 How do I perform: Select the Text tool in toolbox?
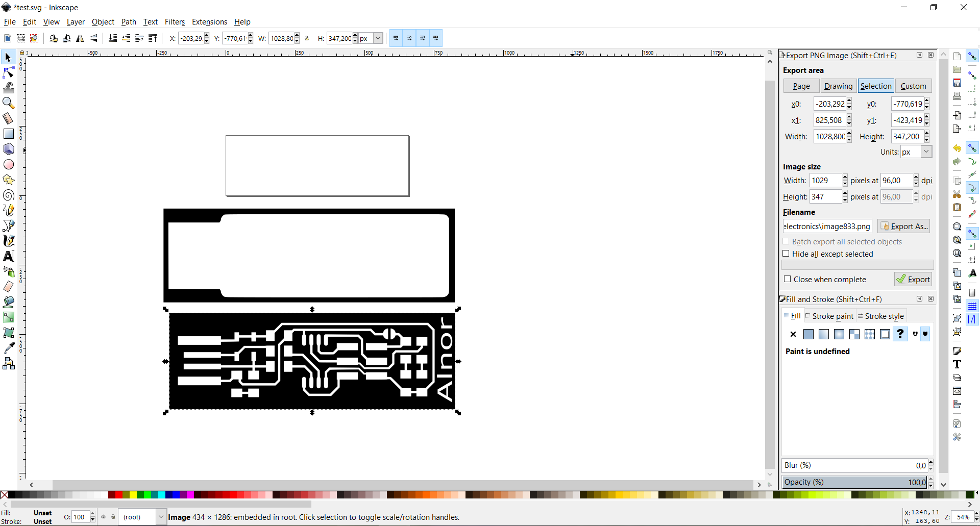coord(8,256)
